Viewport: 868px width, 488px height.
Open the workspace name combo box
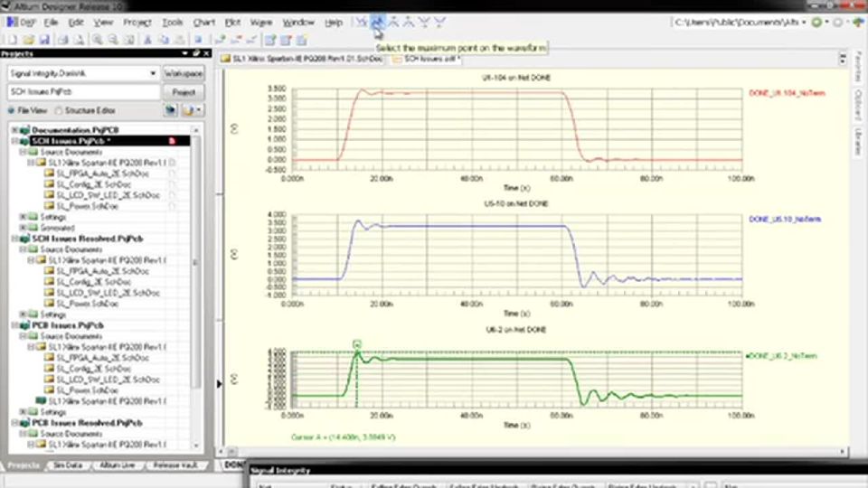(83, 73)
